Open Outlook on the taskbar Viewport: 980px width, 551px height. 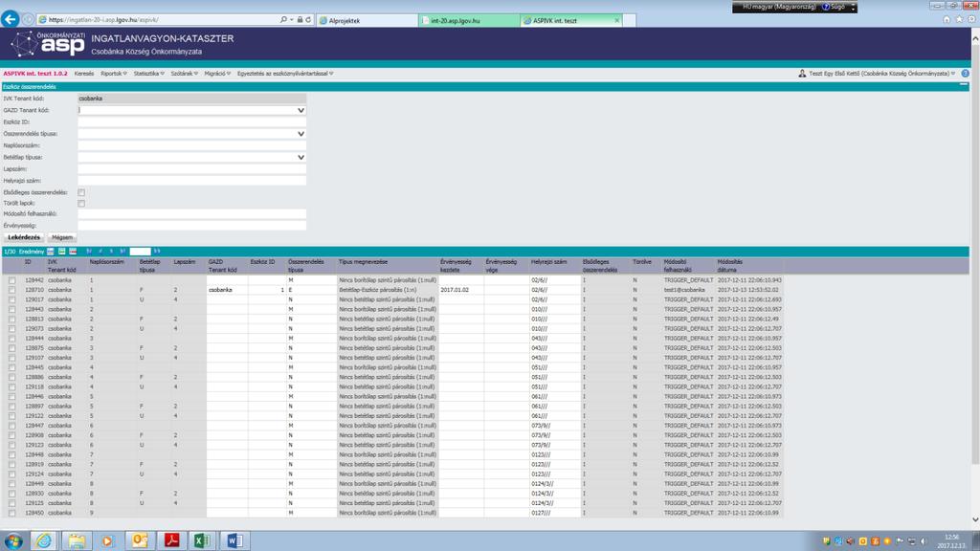[x=140, y=540]
